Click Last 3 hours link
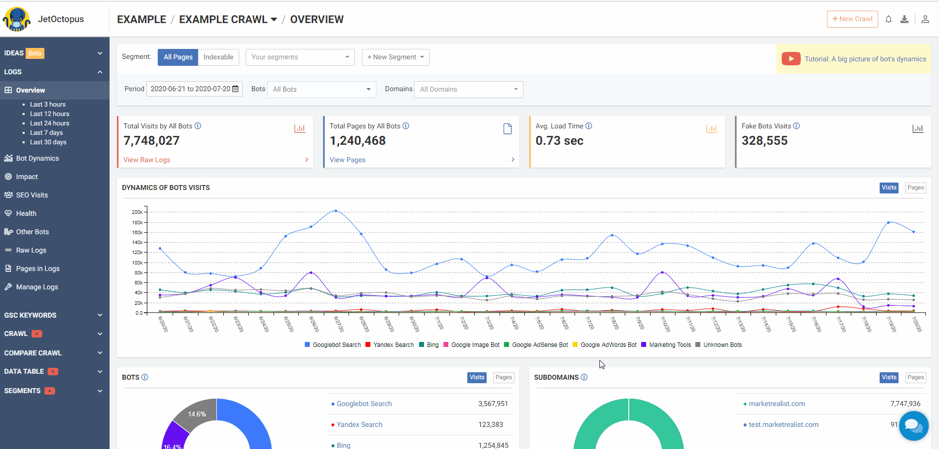 tap(48, 104)
